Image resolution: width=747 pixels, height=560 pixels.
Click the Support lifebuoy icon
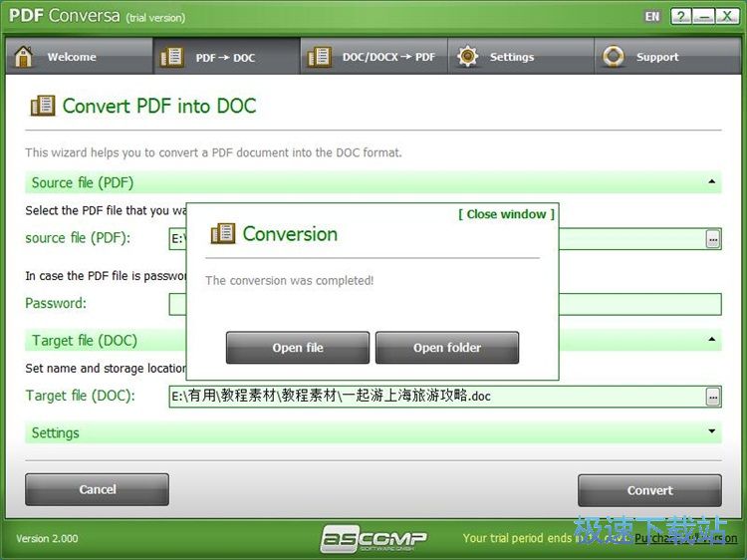coord(614,56)
